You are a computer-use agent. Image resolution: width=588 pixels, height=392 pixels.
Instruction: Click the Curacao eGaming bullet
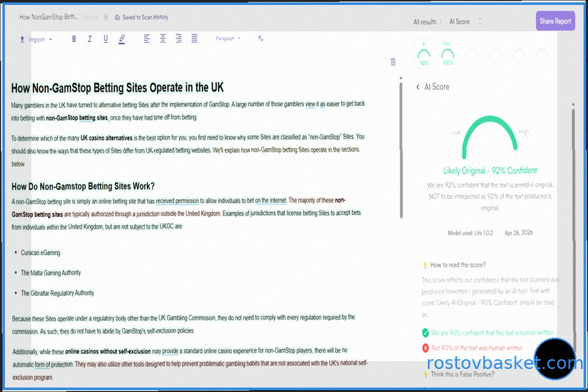41,253
